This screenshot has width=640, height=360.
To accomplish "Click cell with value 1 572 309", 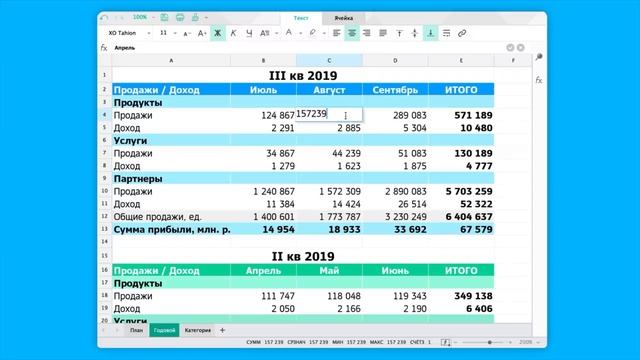I will (329, 191).
